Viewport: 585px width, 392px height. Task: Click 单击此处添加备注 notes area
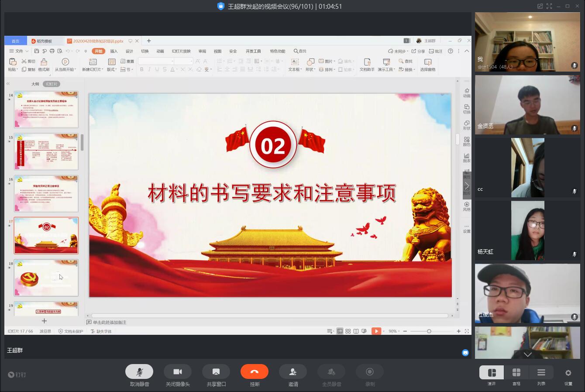coord(109,322)
